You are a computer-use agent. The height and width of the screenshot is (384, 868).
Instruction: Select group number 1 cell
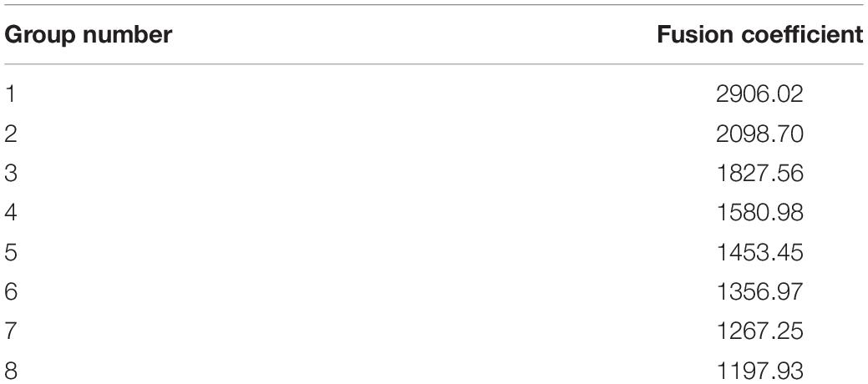click(9, 94)
